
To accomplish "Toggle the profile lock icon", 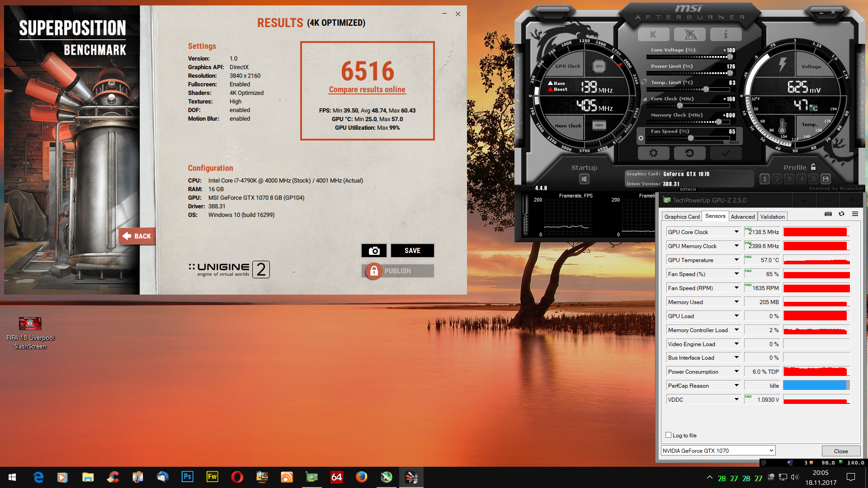I will [x=813, y=167].
